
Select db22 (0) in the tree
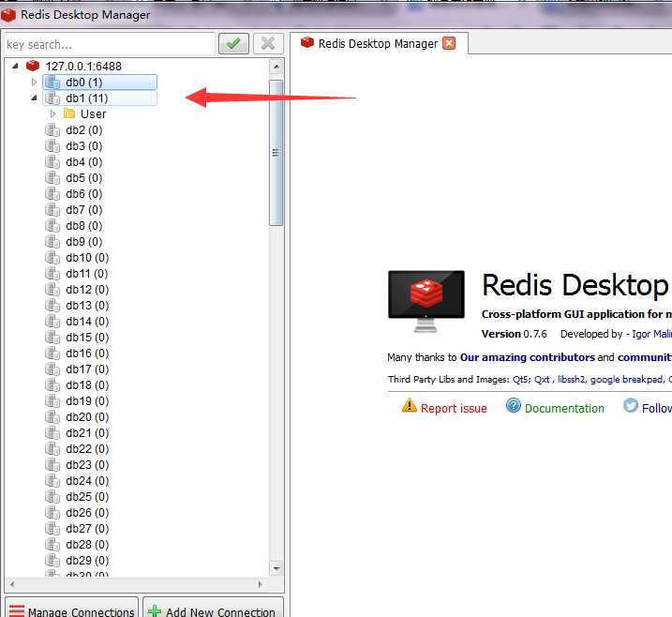[87, 448]
